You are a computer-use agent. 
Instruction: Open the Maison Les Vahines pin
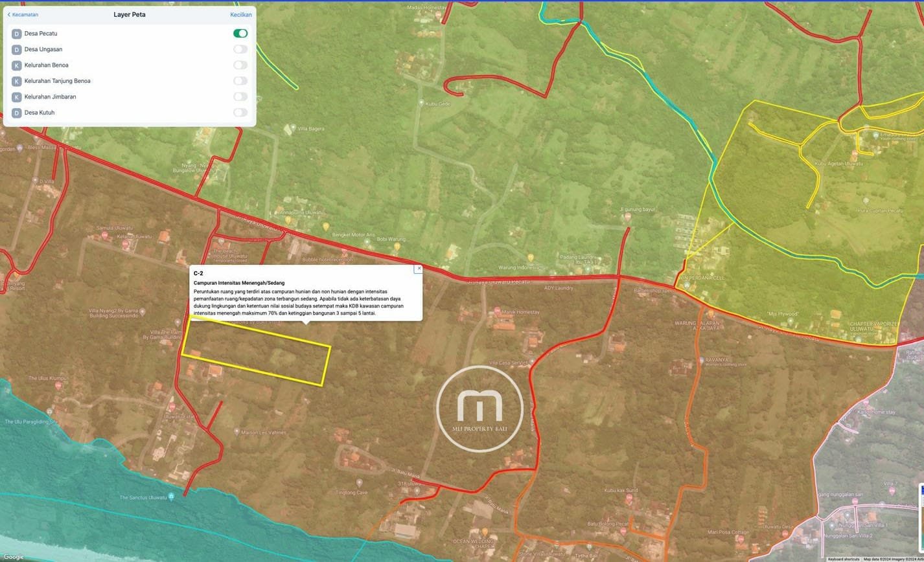[x=237, y=432]
